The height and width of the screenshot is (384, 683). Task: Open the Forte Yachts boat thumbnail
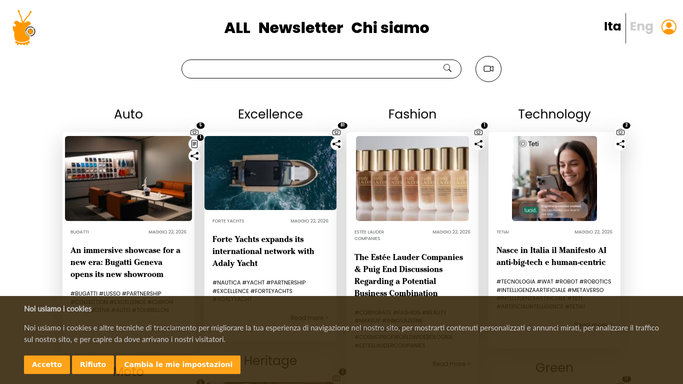click(270, 173)
